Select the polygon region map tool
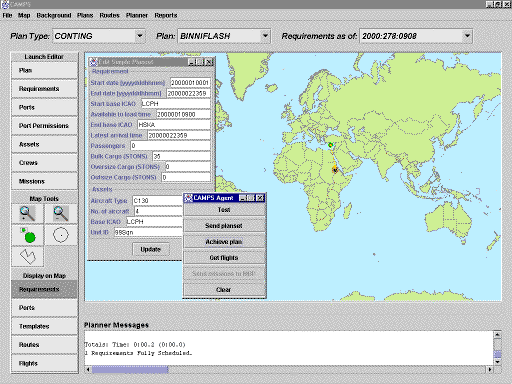Viewport: 512px width, 384px height. (27, 256)
